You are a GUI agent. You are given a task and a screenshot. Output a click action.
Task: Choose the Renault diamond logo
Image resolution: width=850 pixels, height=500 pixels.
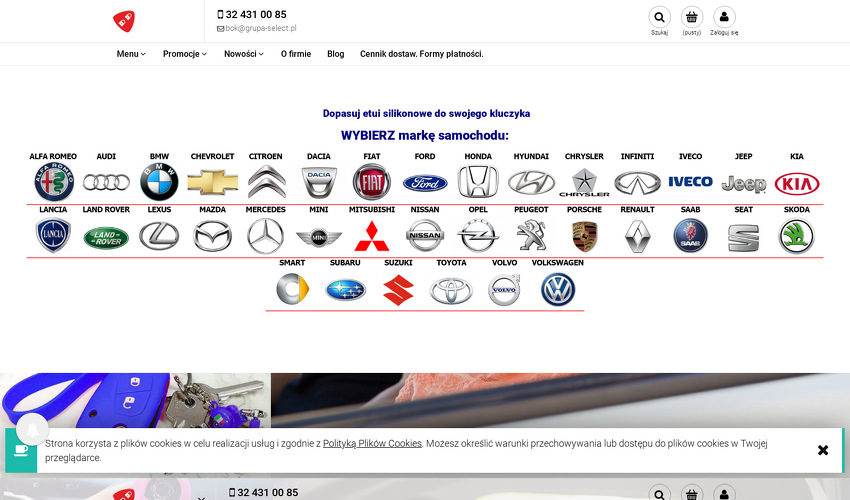(638, 237)
